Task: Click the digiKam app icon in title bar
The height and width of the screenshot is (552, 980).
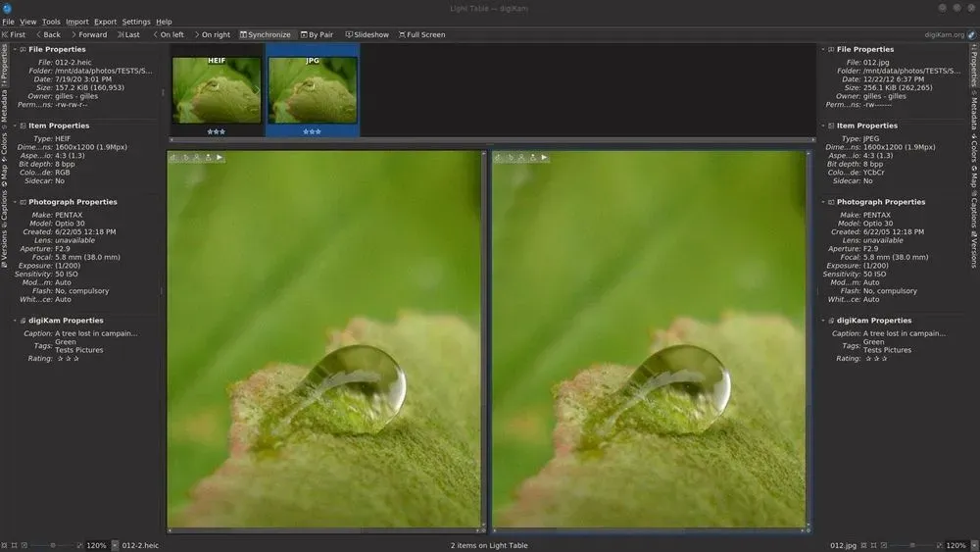Action: 7,8
